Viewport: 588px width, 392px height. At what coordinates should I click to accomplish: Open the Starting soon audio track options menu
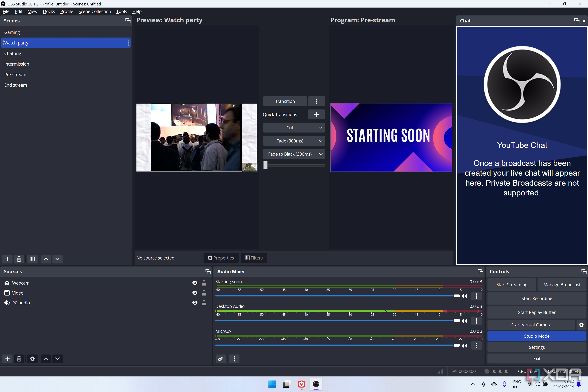(x=476, y=296)
